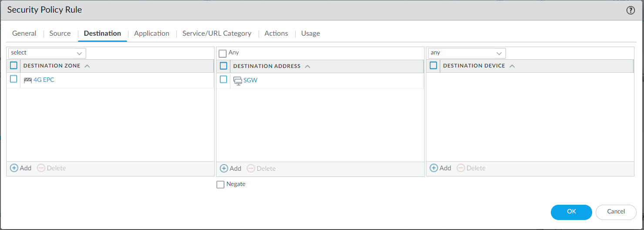
Task: Check the Any destination address checkbox
Action: tap(223, 54)
